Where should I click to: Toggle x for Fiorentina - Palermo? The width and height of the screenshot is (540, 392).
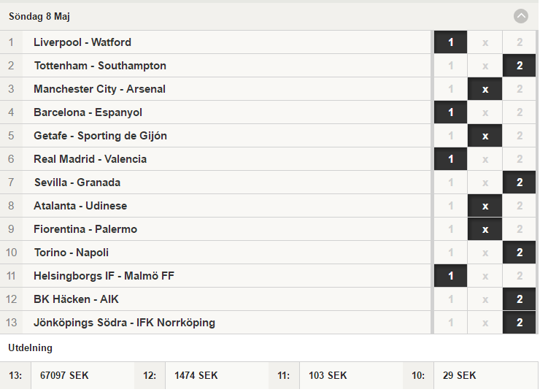pyautogui.click(x=485, y=229)
